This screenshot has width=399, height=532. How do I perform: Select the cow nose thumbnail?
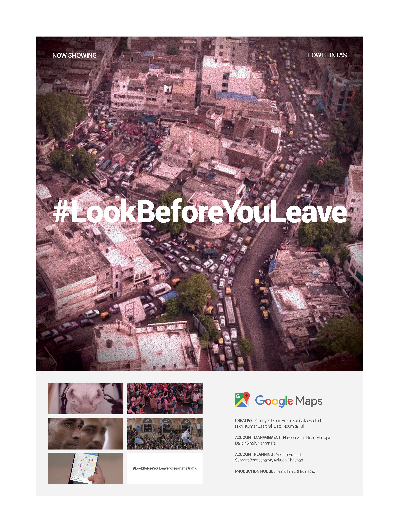pyautogui.click(x=85, y=398)
